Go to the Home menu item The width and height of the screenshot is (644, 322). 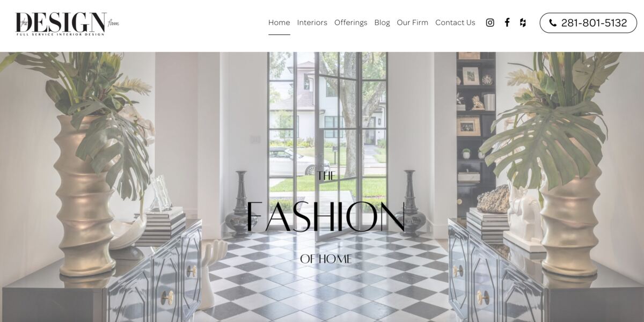click(279, 23)
